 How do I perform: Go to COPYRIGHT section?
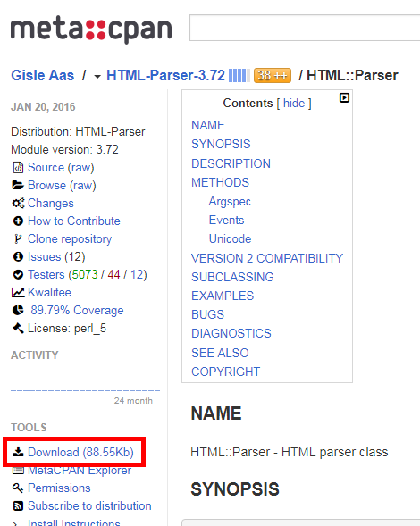225,372
